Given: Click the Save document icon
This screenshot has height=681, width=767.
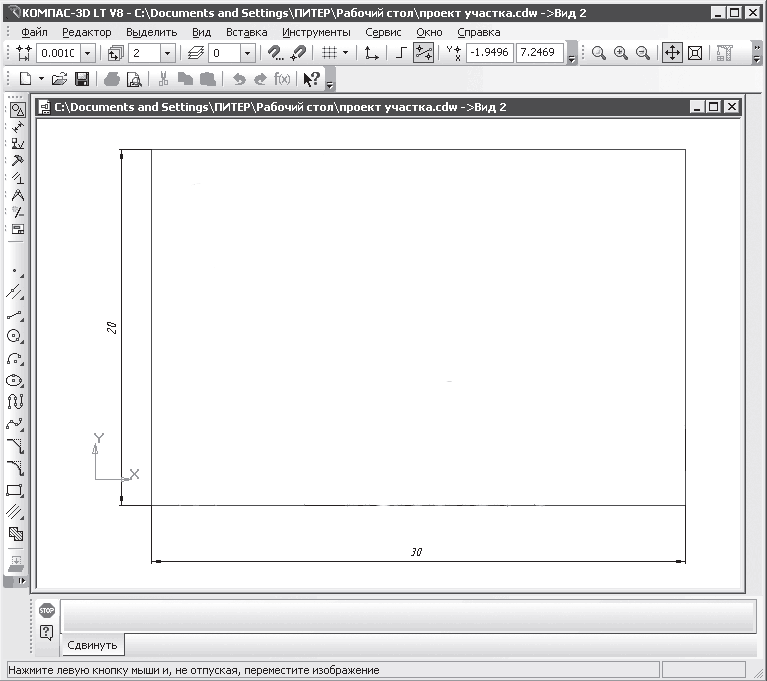Looking at the screenshot, I should (x=82, y=78).
